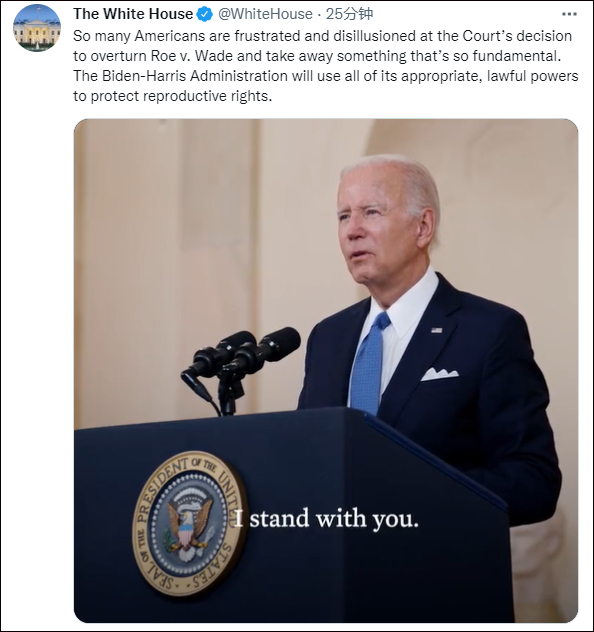Screen dimensions: 594x632
Task: Click the "I stand with you." caption
Action: (x=326, y=519)
